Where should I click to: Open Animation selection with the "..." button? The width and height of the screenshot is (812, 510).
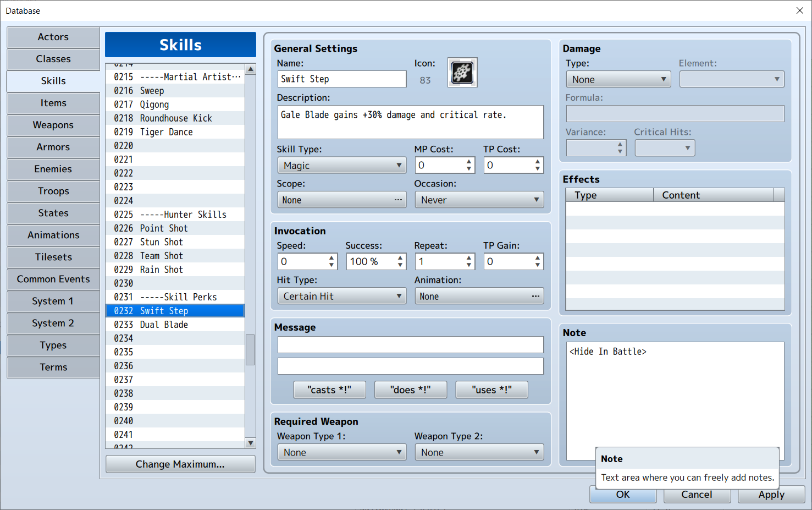[x=534, y=296]
